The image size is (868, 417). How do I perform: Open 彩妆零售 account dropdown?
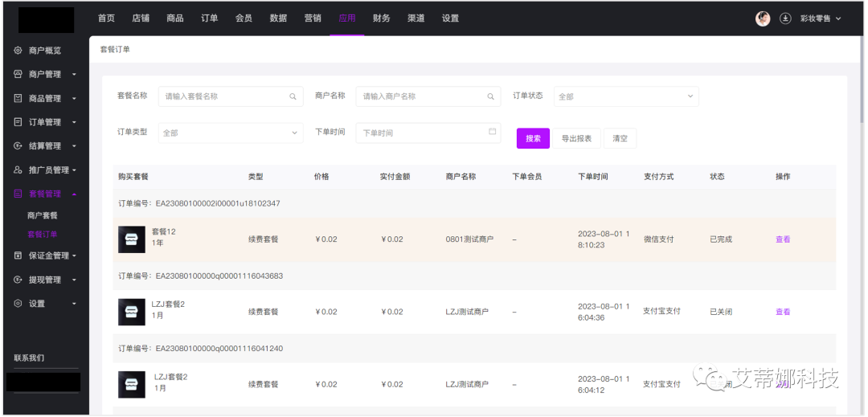coord(821,18)
